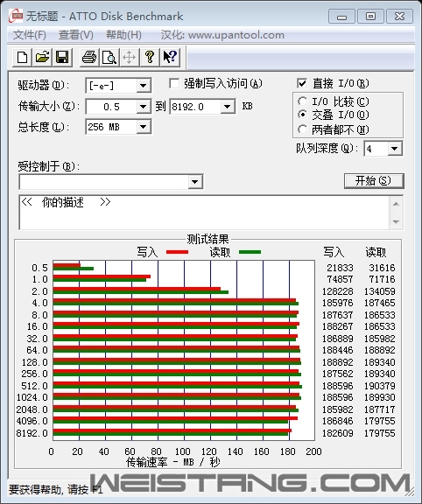Expand the 受控制于 dropdown
Viewport: 422px width, 504px height.
coord(194,182)
